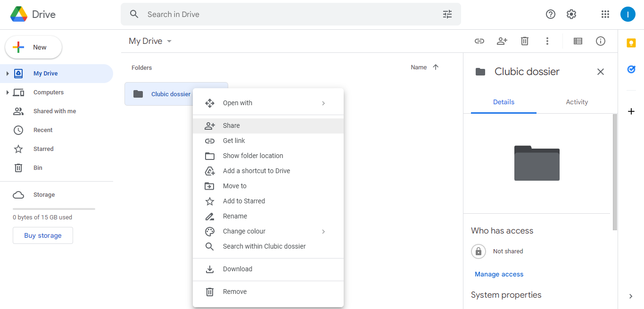Choose Share from context menu

pos(268,125)
